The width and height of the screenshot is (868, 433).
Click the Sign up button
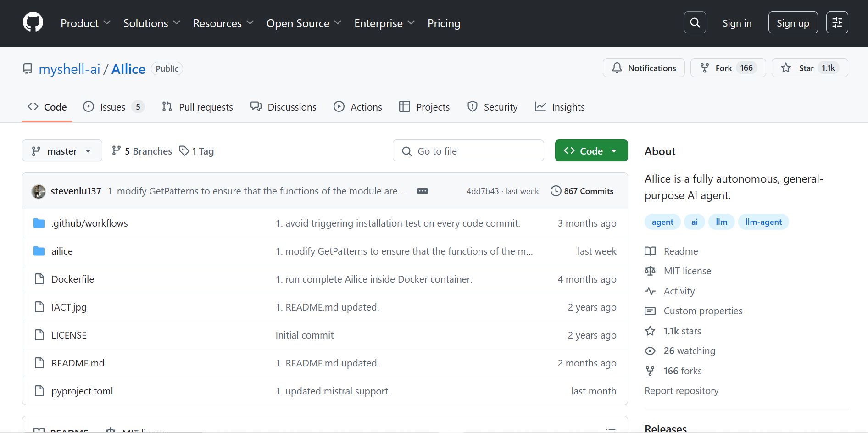click(x=793, y=22)
